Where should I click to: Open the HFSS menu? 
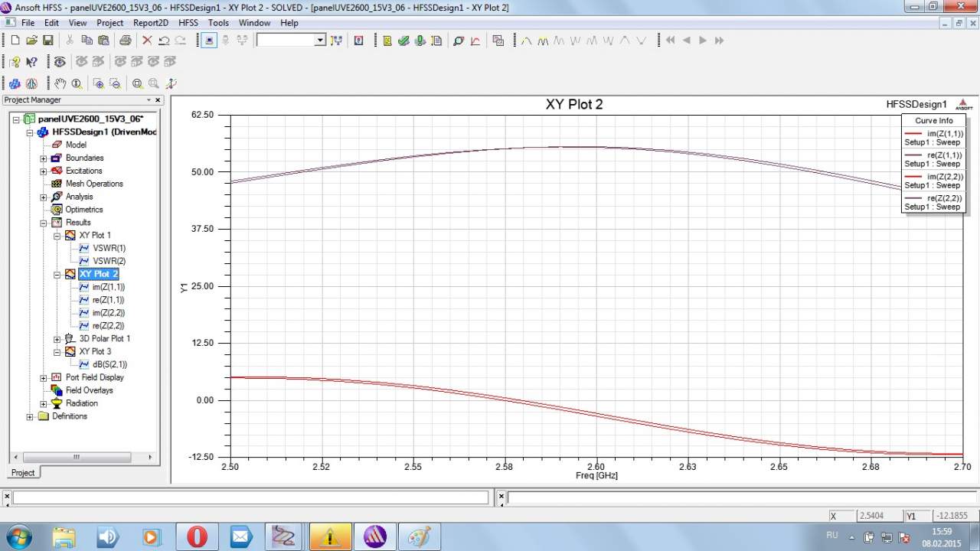coord(188,23)
